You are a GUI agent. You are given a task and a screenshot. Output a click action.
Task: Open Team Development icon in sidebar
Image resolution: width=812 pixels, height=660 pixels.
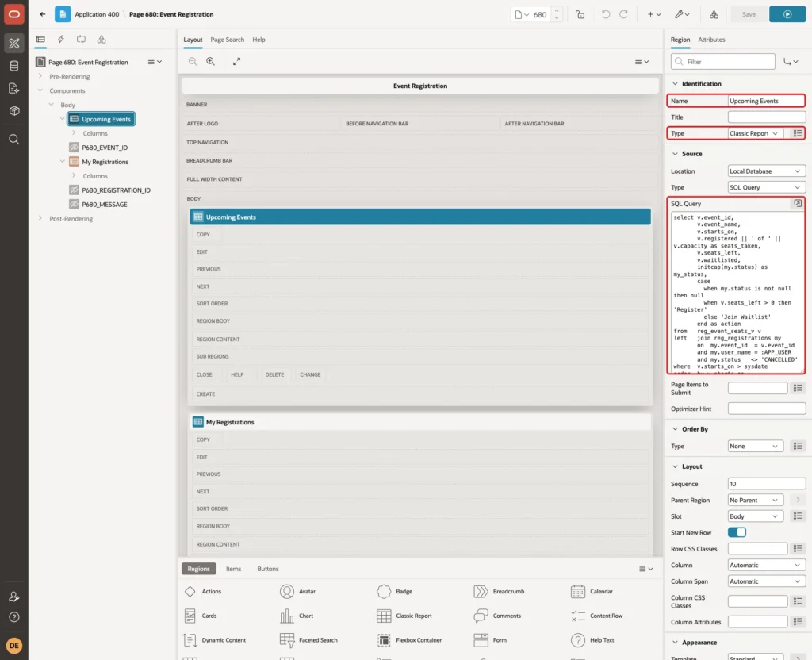(14, 89)
